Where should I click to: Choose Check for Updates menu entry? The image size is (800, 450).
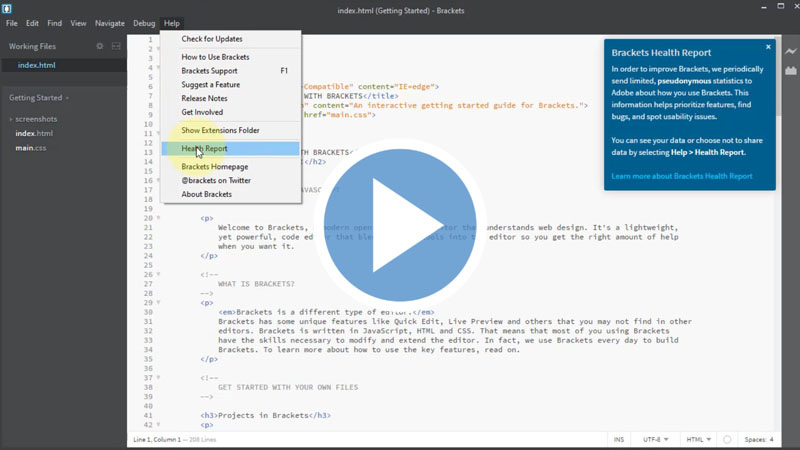212,39
